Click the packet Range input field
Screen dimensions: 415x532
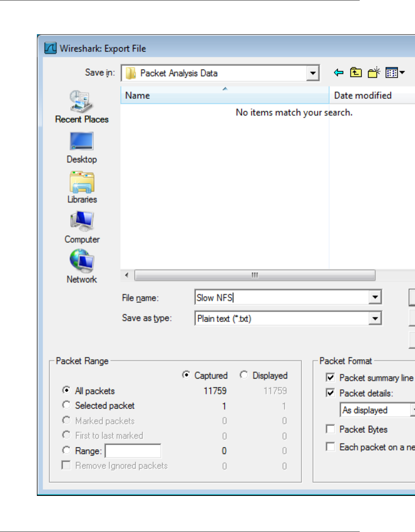(133, 451)
